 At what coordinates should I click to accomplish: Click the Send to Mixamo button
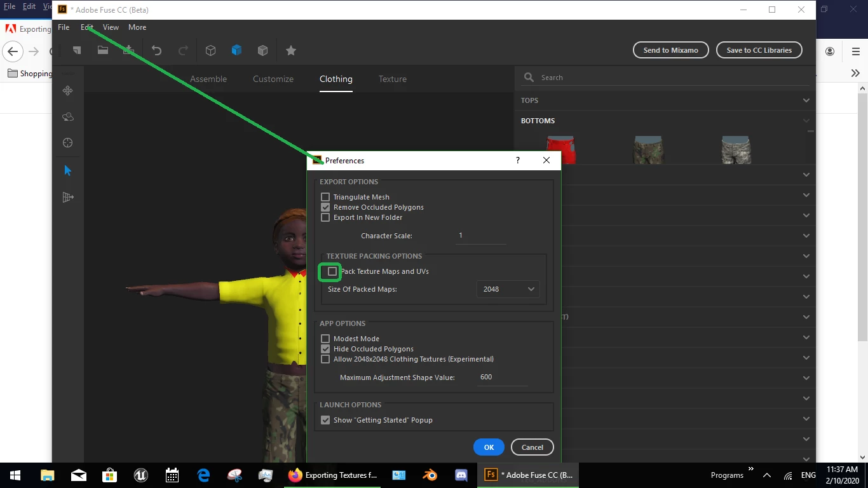click(x=671, y=50)
